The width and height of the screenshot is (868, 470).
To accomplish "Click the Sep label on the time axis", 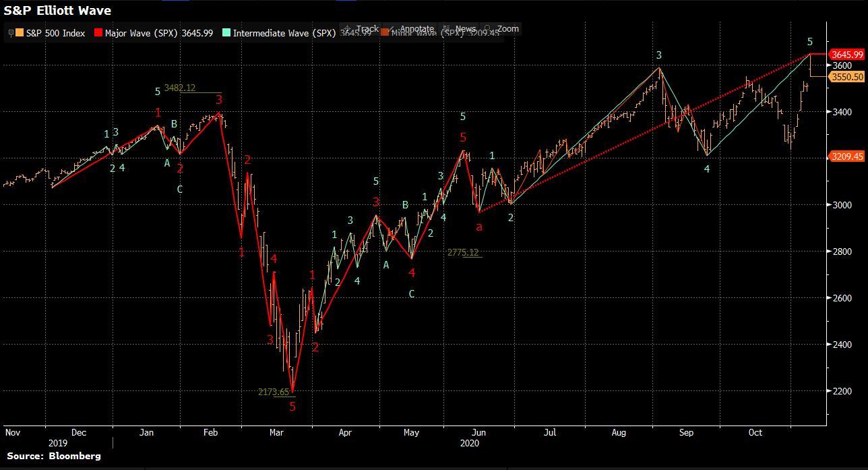I will click(x=687, y=432).
